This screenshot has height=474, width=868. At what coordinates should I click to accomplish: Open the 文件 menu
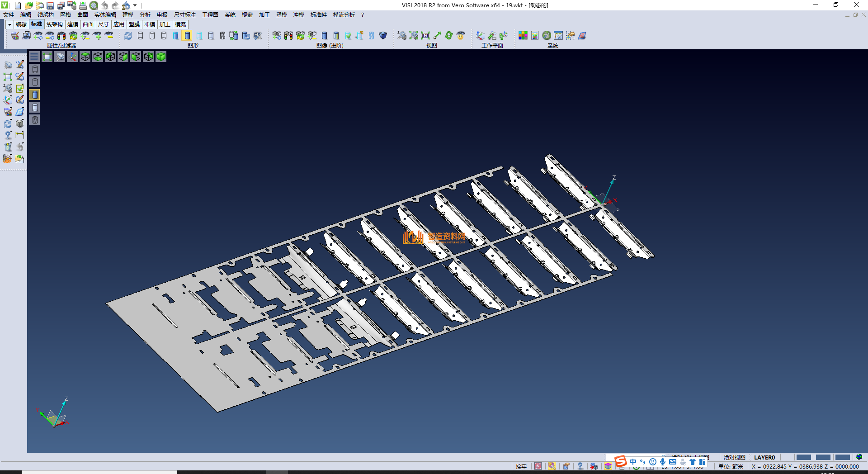coord(9,15)
